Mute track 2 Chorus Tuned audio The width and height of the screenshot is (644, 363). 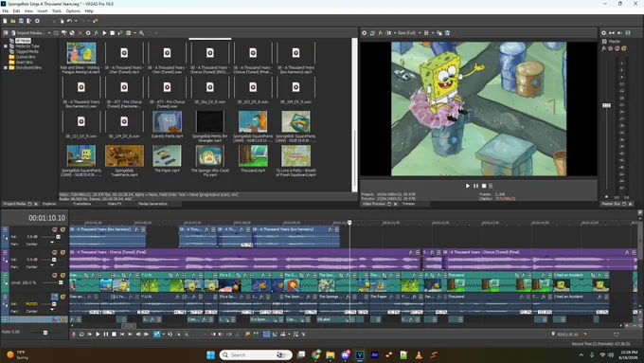pos(55,252)
